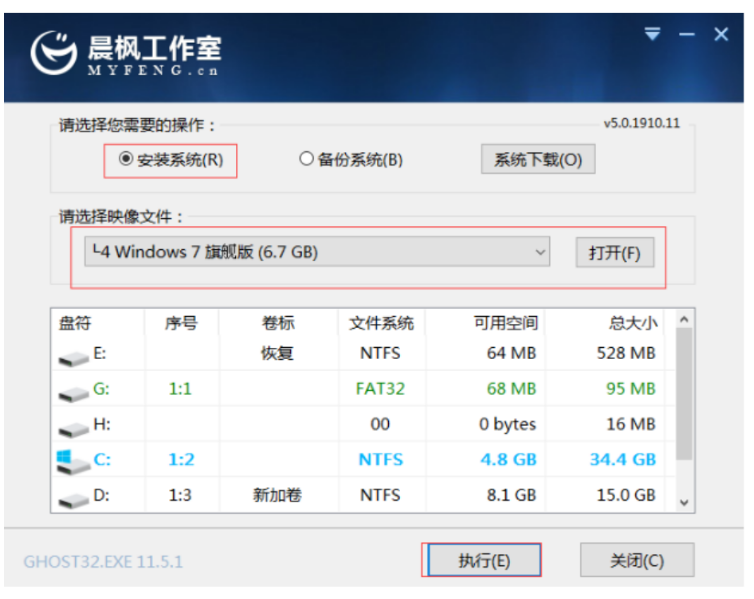Screen dimensions: 754x599
Task: Expand the image dropdown chevron arrow
Action: click(540, 252)
